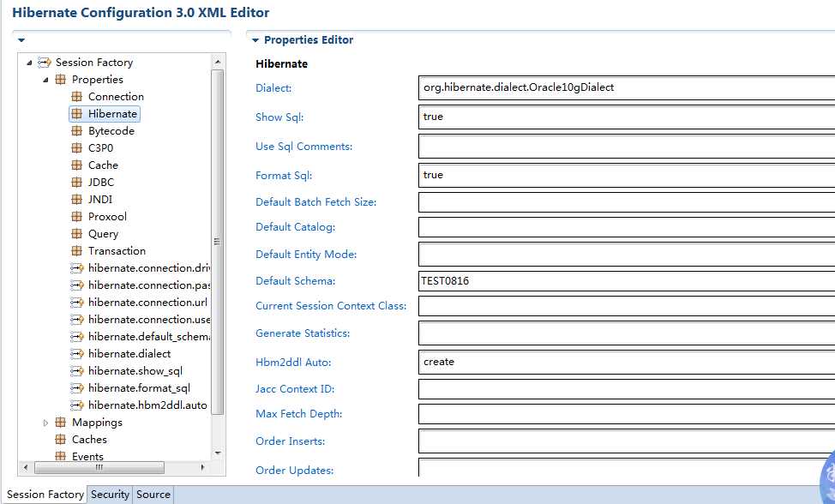Click the Caches grid icon
835x504 pixels.
click(61, 439)
